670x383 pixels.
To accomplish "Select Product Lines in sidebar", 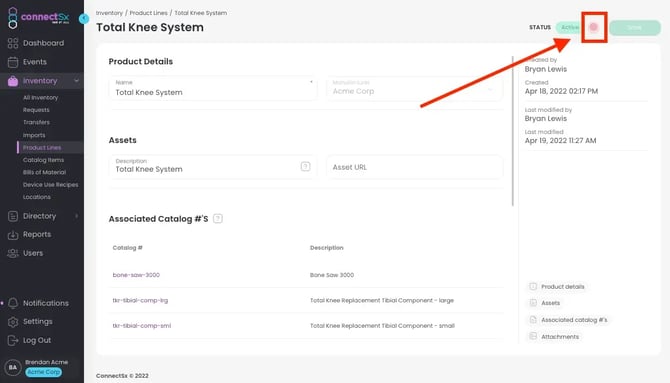I will pyautogui.click(x=42, y=147).
